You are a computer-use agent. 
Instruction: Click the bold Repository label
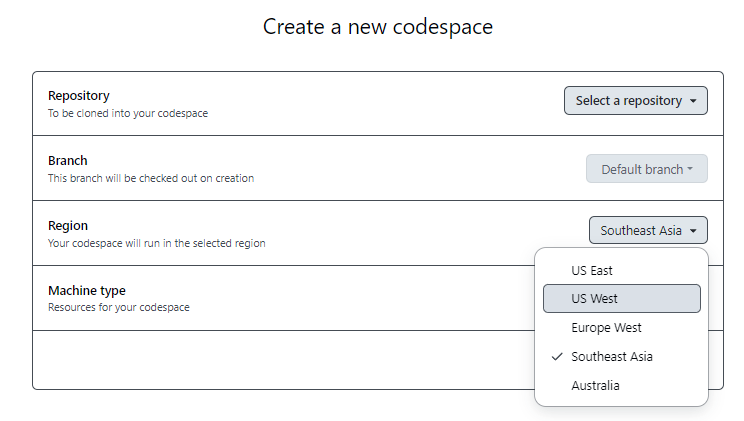click(x=79, y=96)
